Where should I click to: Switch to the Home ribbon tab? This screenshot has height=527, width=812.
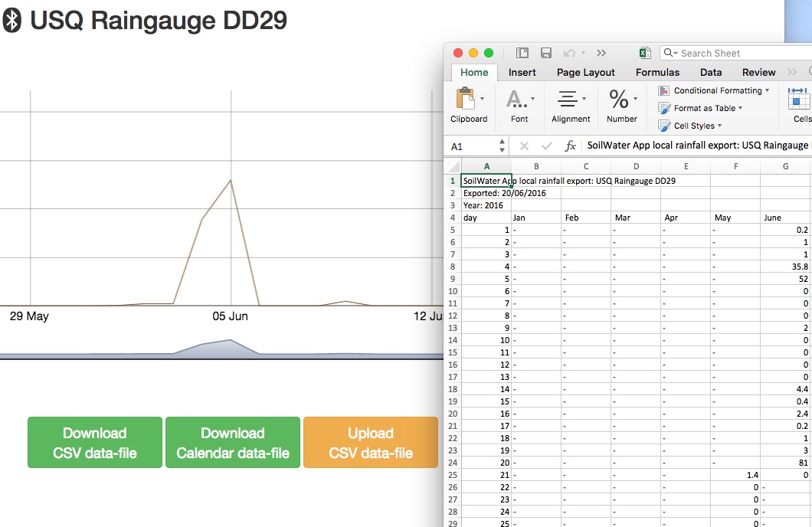(x=474, y=73)
